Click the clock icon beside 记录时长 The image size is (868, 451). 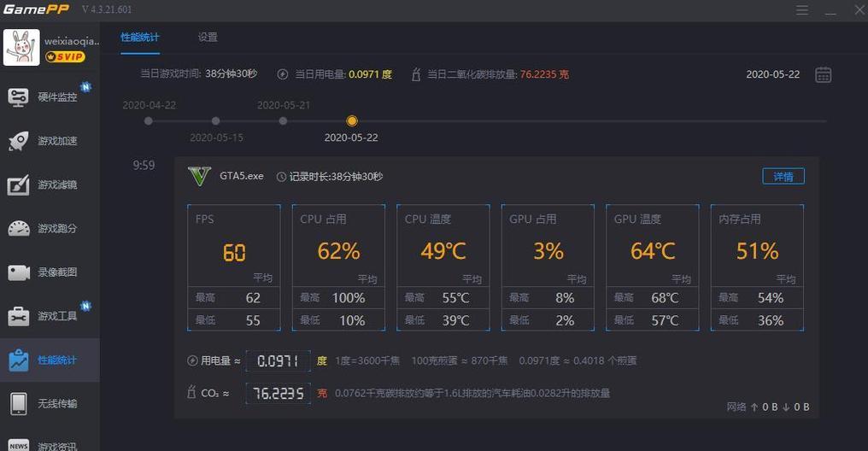281,177
